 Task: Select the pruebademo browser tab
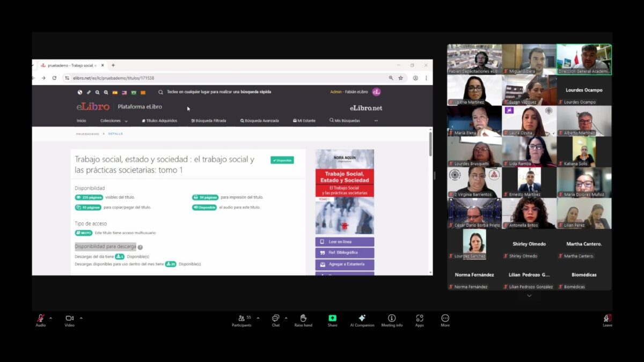tap(71, 65)
